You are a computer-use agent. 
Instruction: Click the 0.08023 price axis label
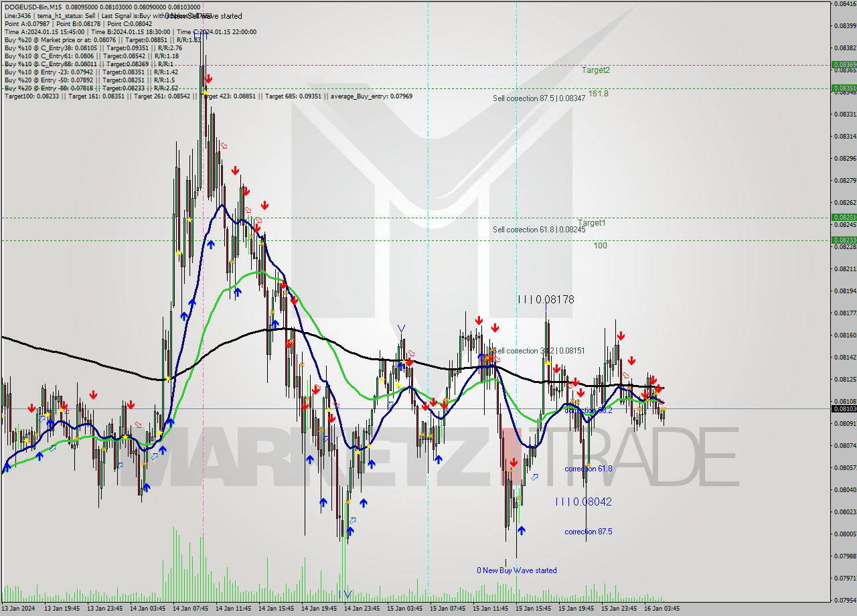845,512
